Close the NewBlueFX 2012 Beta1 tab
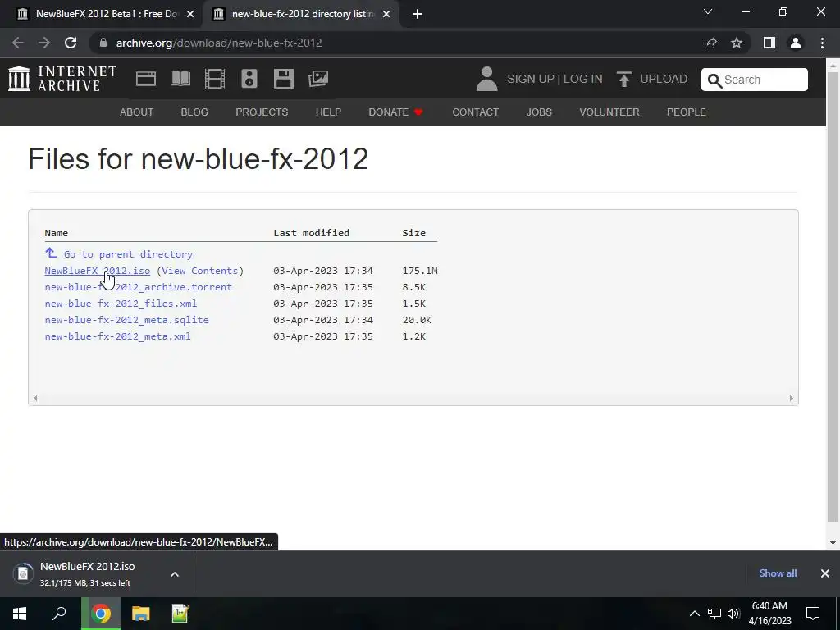Viewport: 840px width, 630px height. pos(190,14)
